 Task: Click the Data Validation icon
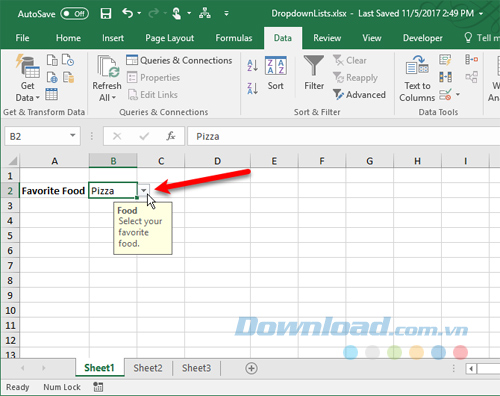pos(445,95)
